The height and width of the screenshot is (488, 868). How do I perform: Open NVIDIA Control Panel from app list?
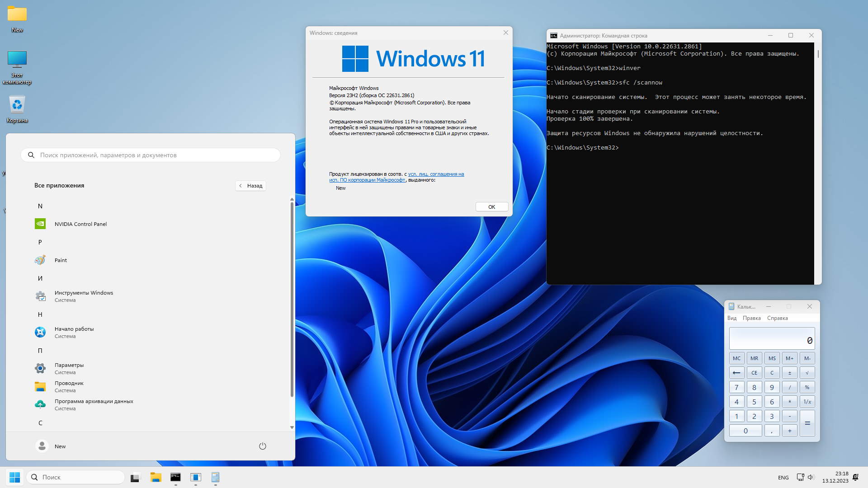(80, 224)
